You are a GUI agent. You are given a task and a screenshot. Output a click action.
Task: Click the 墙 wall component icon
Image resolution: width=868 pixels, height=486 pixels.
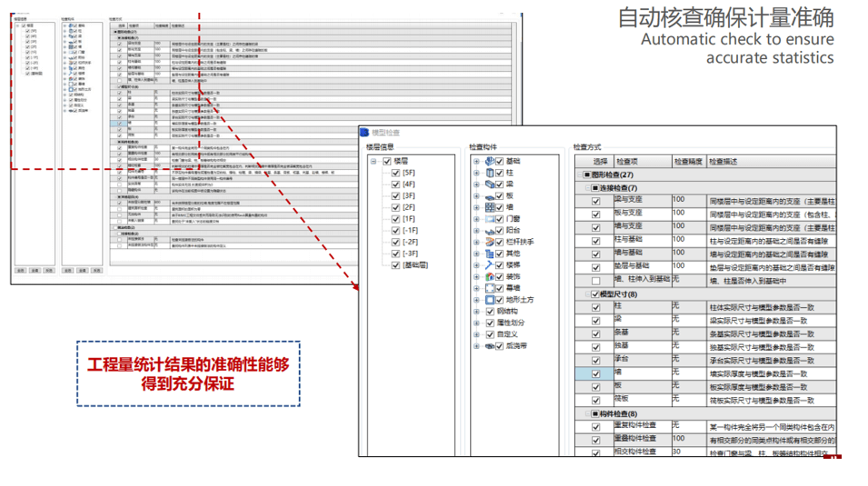pyautogui.click(x=489, y=207)
